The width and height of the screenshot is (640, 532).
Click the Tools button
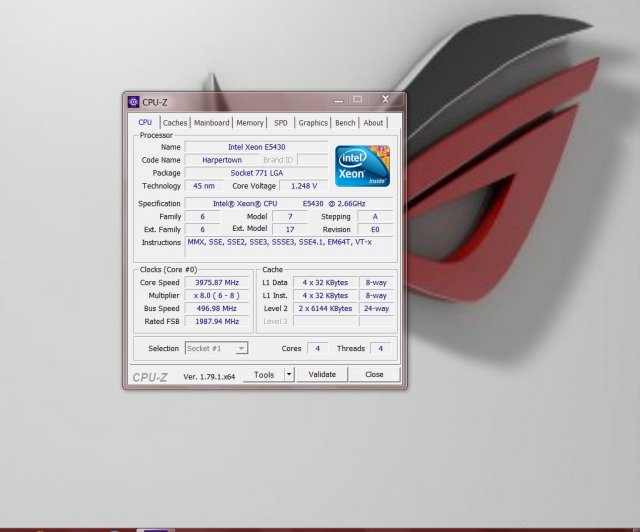coord(264,375)
